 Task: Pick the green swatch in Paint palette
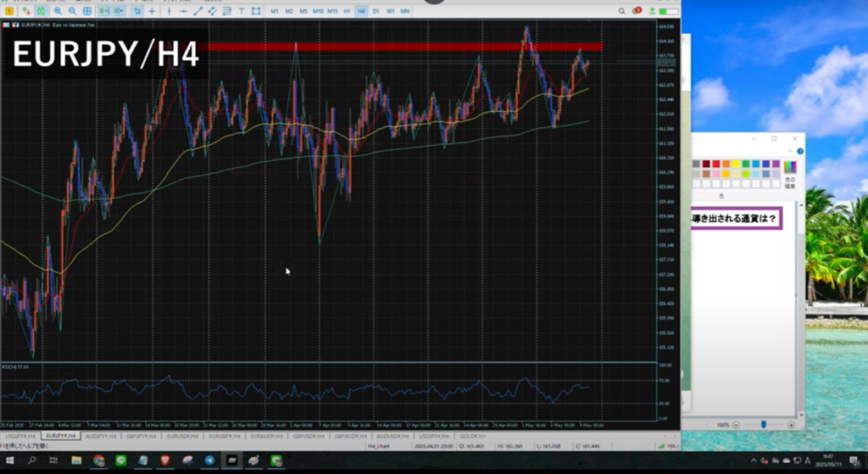[746, 164]
